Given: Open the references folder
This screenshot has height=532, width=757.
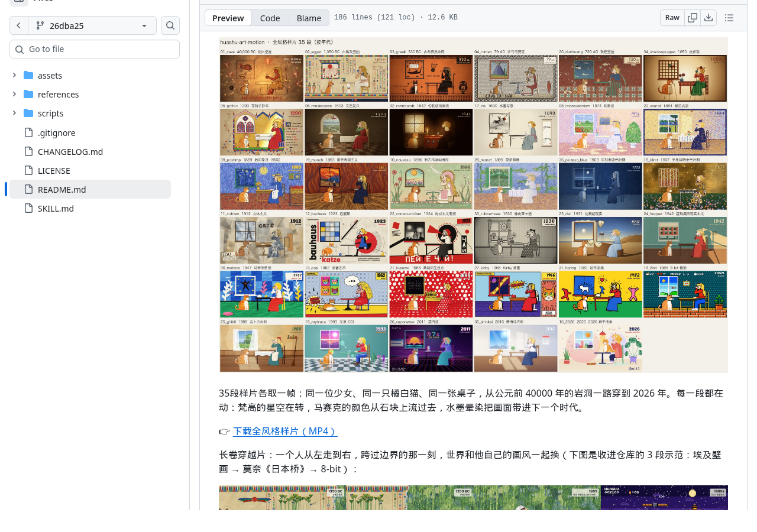Looking at the screenshot, I should [x=58, y=95].
